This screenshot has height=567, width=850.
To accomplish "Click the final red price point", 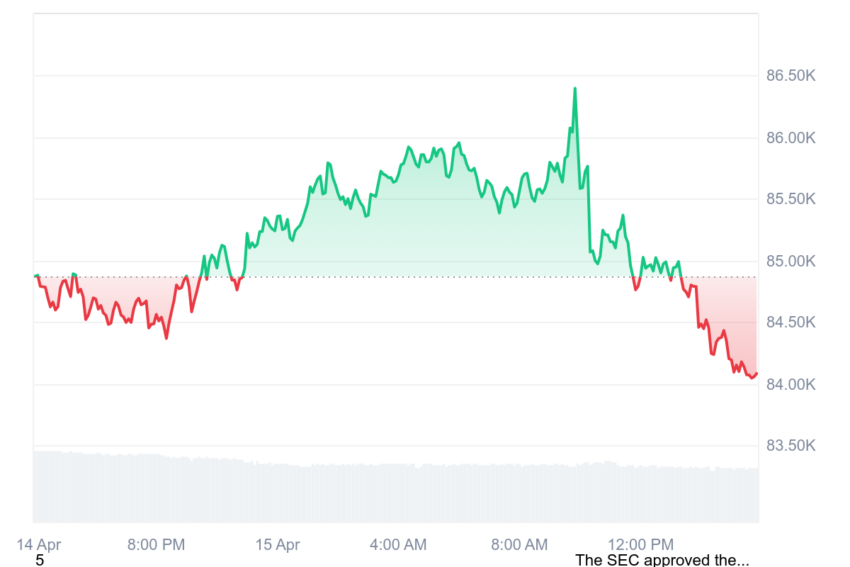I will pyautogui.click(x=756, y=374).
